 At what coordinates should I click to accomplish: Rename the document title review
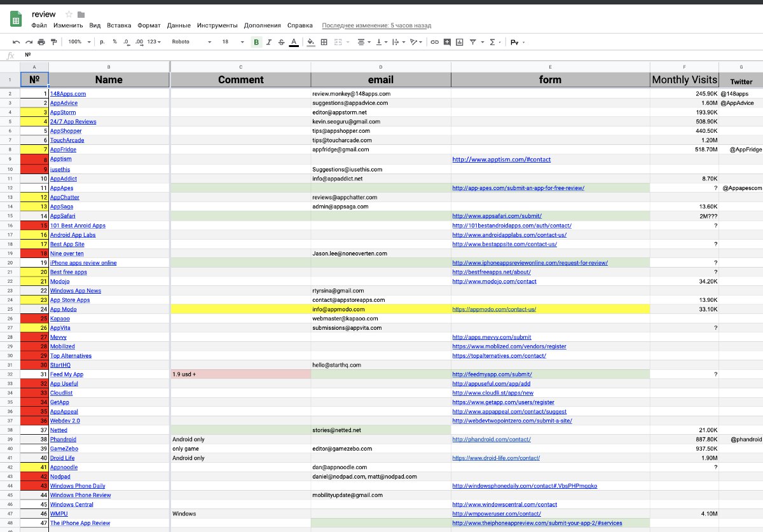[43, 14]
